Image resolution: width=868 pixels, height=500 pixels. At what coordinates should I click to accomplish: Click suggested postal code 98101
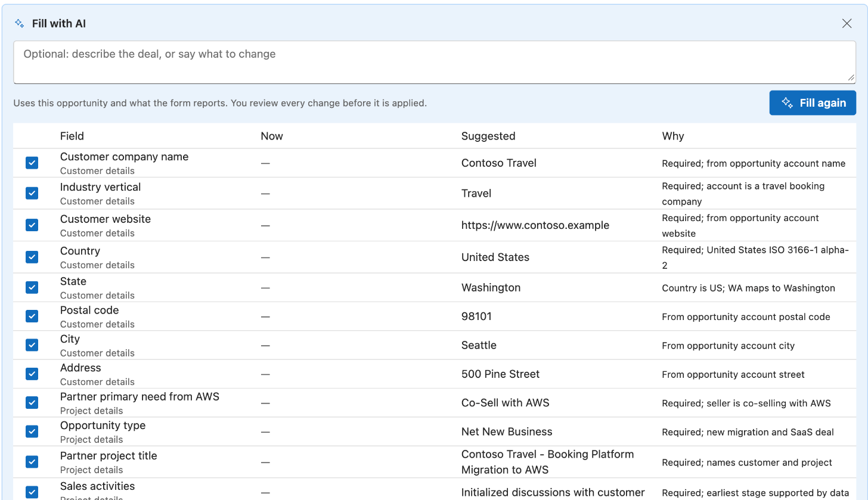[x=476, y=316]
